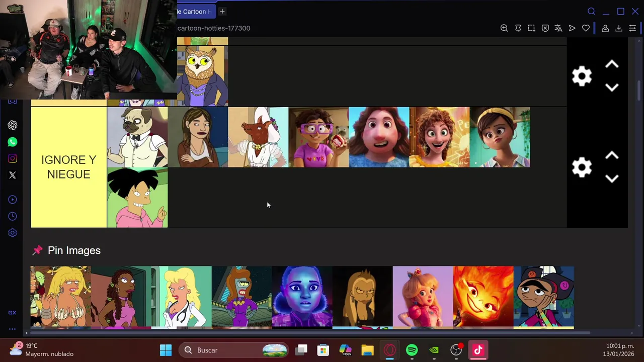The width and height of the screenshot is (644, 362).
Task: Open settings gear for IGNORE Y NIEGUE row
Action: tap(582, 167)
